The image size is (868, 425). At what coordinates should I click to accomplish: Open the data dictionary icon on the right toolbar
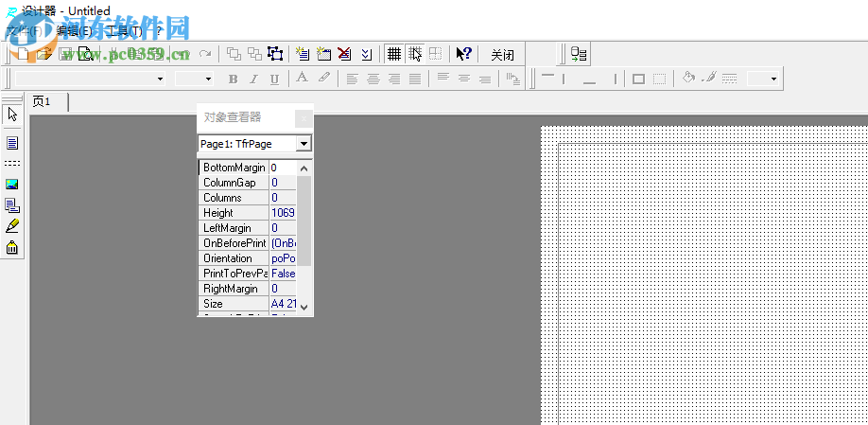[579, 54]
